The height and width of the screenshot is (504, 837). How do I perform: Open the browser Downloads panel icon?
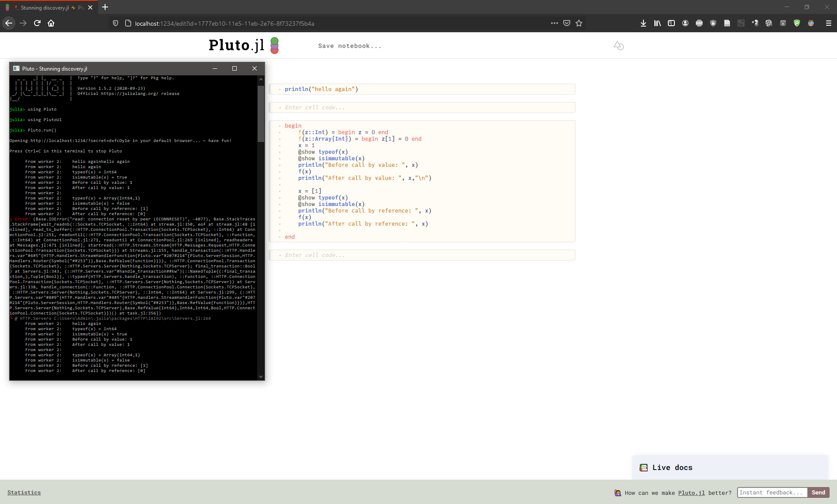(644, 23)
